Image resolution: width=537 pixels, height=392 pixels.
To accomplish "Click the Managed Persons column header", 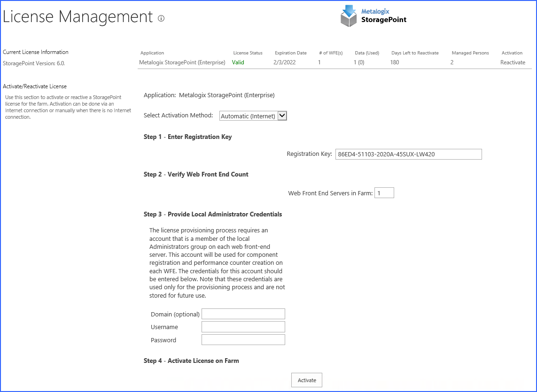I will [x=470, y=53].
